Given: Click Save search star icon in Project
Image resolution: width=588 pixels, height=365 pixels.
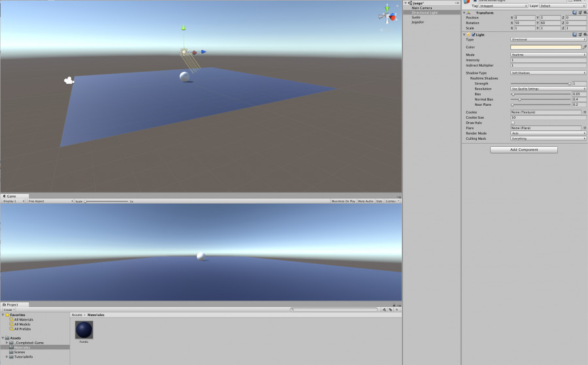Looking at the screenshot, I should 397,309.
